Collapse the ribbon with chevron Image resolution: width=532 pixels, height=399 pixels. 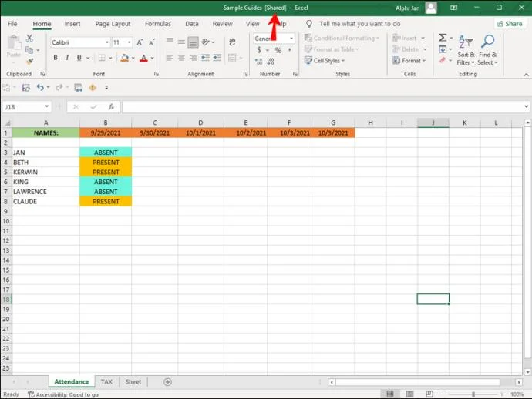[527, 75]
